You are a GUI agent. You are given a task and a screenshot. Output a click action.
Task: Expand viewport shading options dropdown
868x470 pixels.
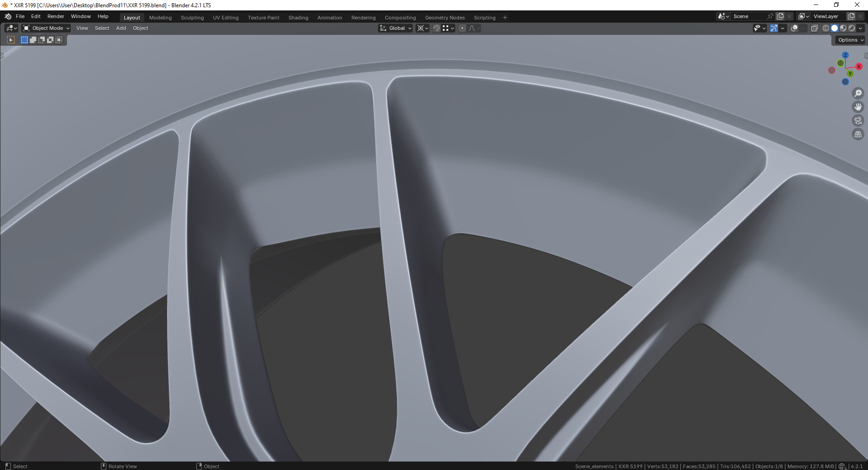[x=861, y=28]
